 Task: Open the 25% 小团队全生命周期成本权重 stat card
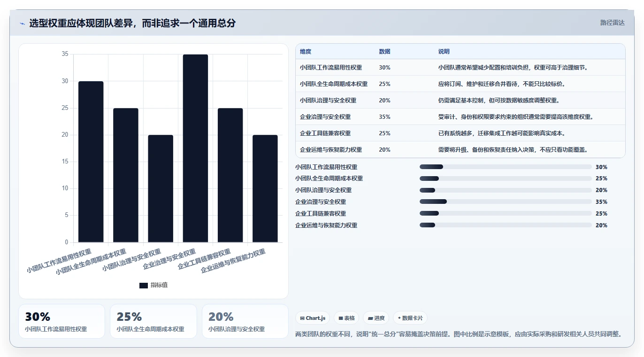point(153,321)
